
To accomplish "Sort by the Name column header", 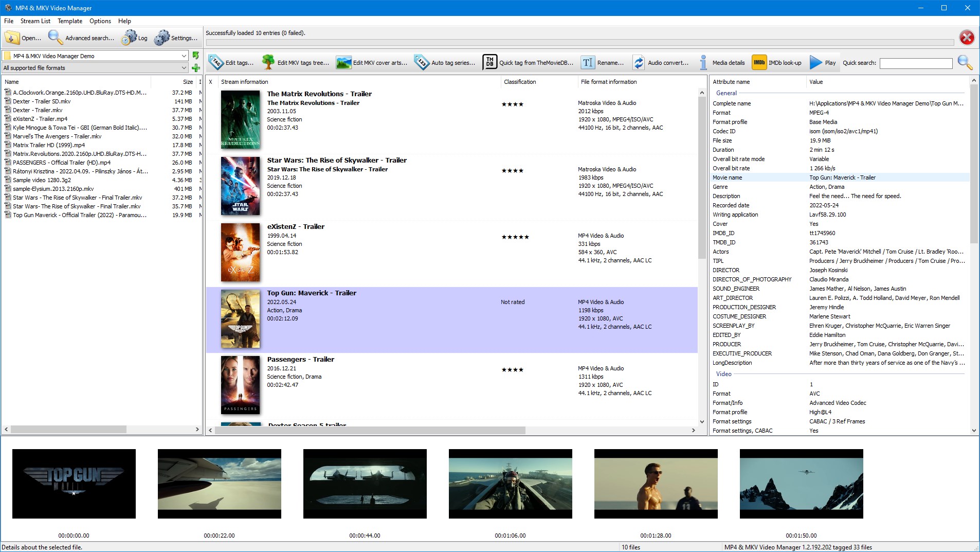I will click(x=76, y=82).
